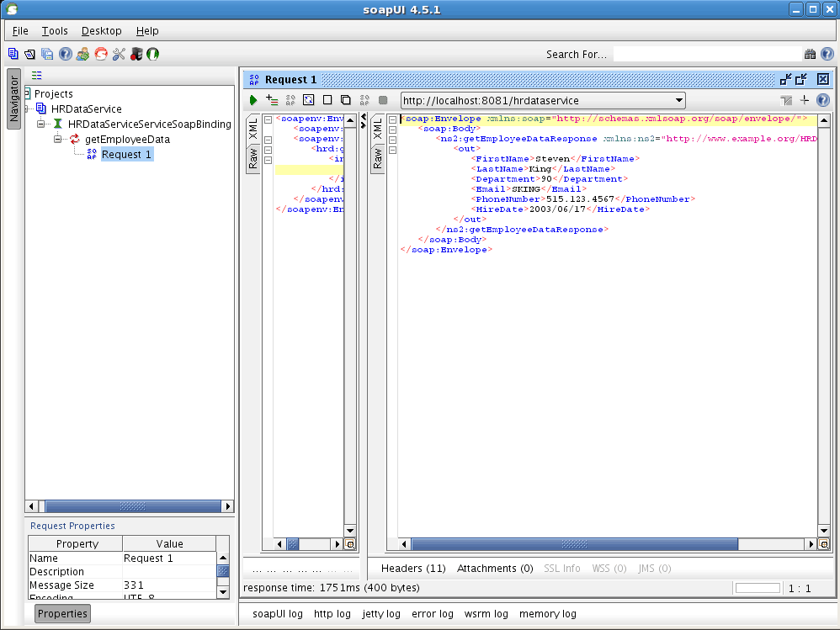Click the maximize icon in Request 1 title bar
This screenshot has width=840, height=630.
pyautogui.click(x=801, y=80)
